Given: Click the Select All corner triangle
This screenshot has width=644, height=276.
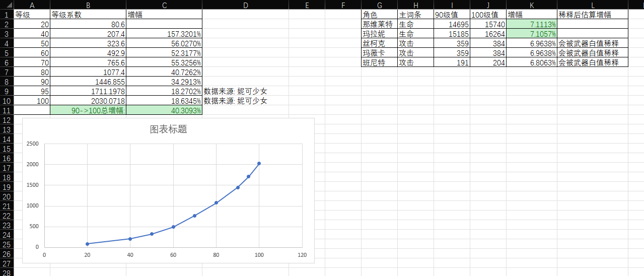Looking at the screenshot, I should [x=7, y=5].
